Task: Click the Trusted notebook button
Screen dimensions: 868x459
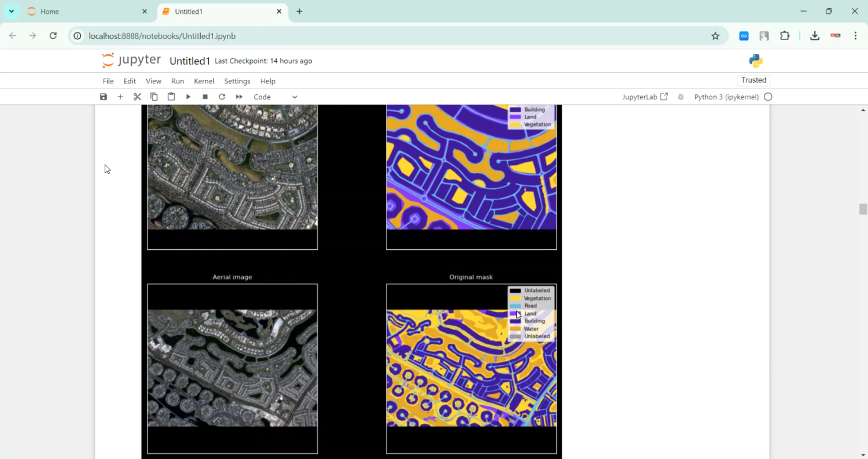Action: tap(753, 80)
